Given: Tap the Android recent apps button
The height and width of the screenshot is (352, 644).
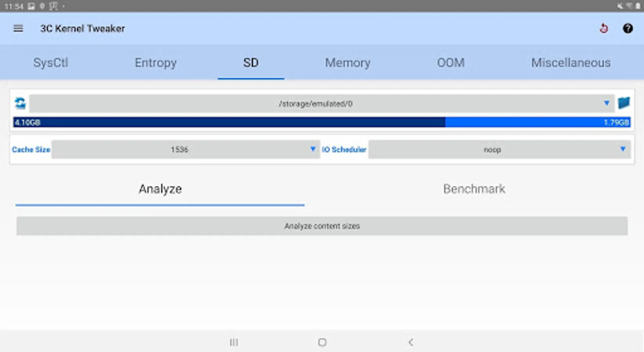Looking at the screenshot, I should point(234,342).
